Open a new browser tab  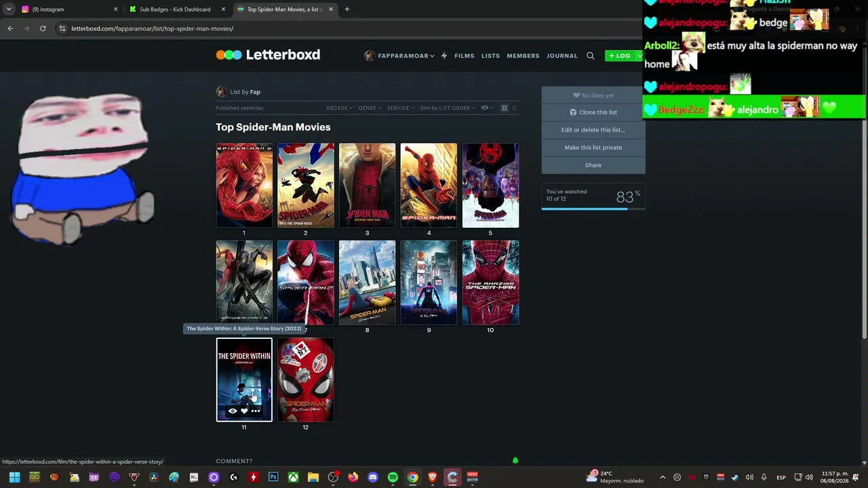(347, 9)
